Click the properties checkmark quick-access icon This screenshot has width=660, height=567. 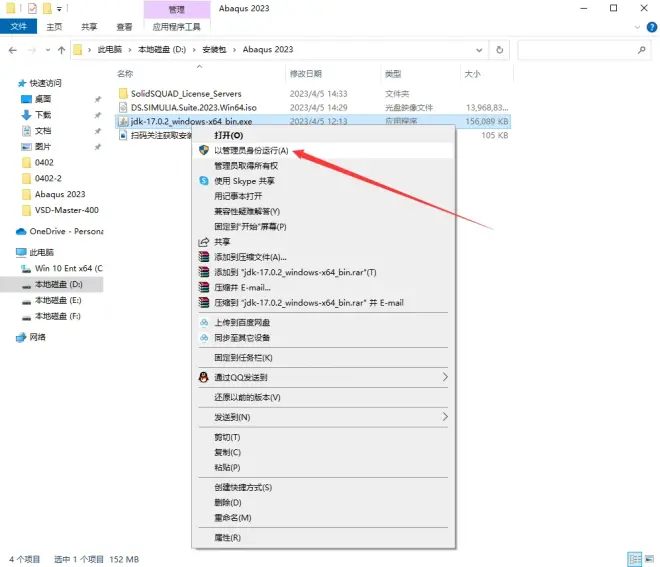pyautogui.click(x=32, y=8)
